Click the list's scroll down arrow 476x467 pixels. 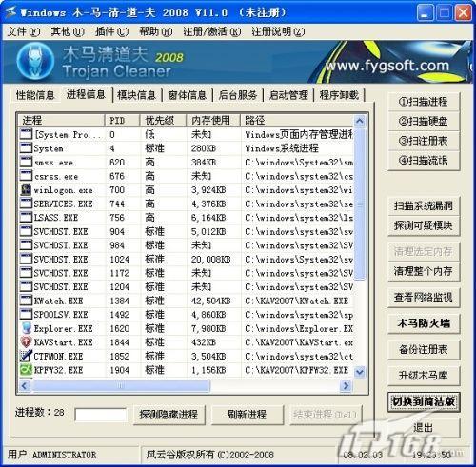click(x=360, y=371)
